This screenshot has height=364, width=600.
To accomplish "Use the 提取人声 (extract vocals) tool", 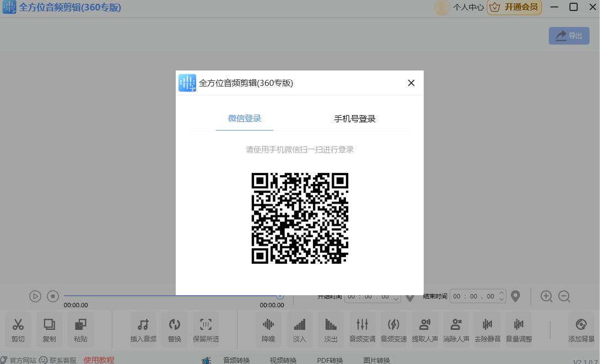I will [425, 329].
